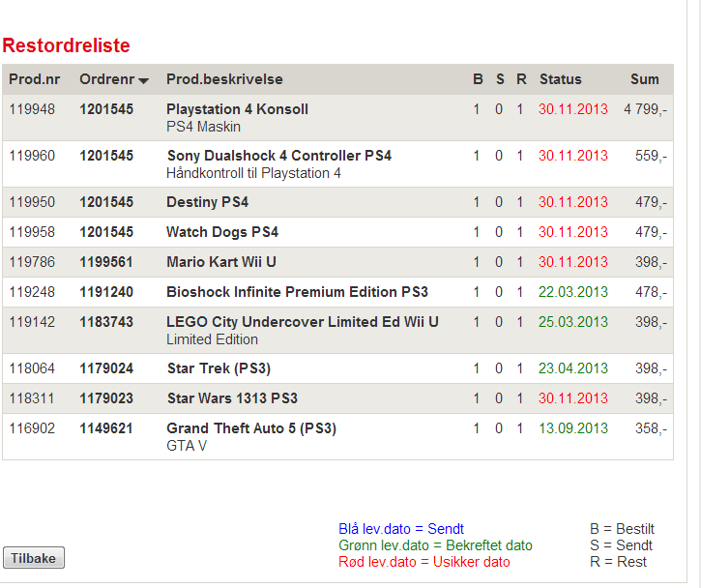This screenshot has width=701, height=588.
Task: Click the sum 4 799,-
Action: [645, 109]
